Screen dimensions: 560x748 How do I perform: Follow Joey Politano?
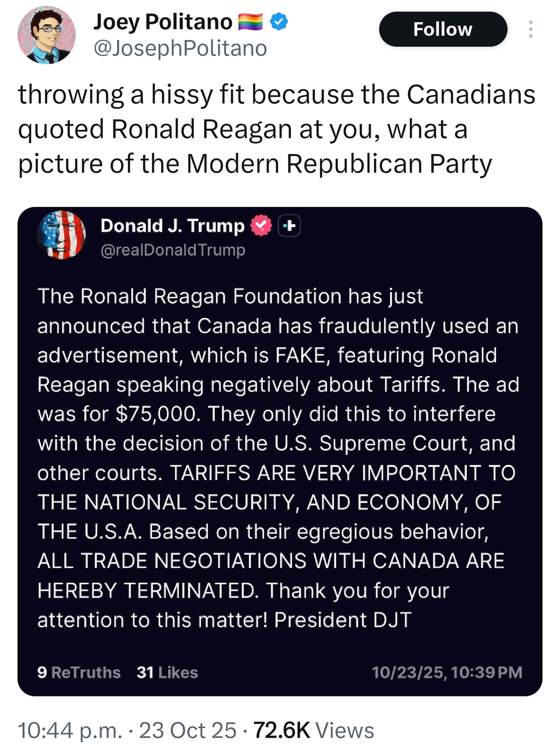pyautogui.click(x=443, y=29)
